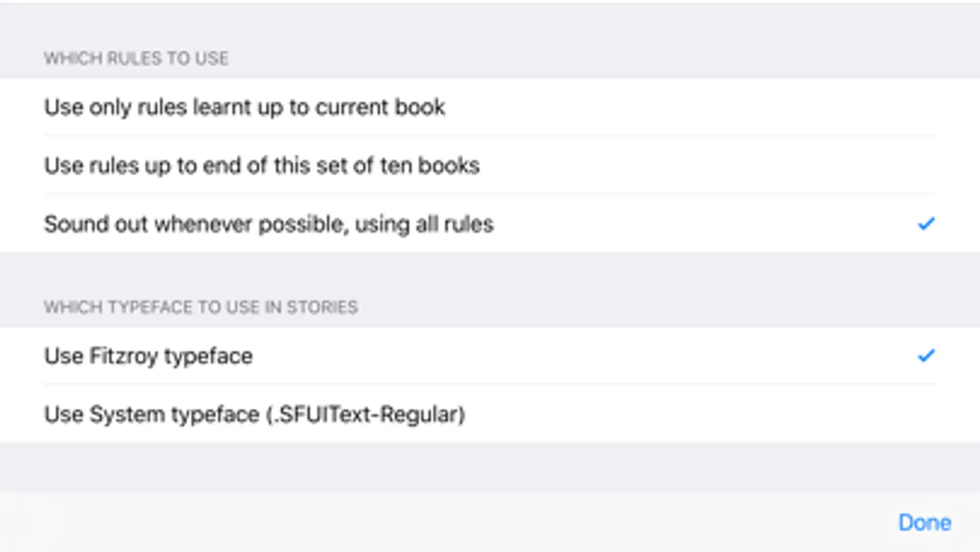This screenshot has height=552, width=980.
Task: Click empty right side of System typeface row
Action: [735, 415]
